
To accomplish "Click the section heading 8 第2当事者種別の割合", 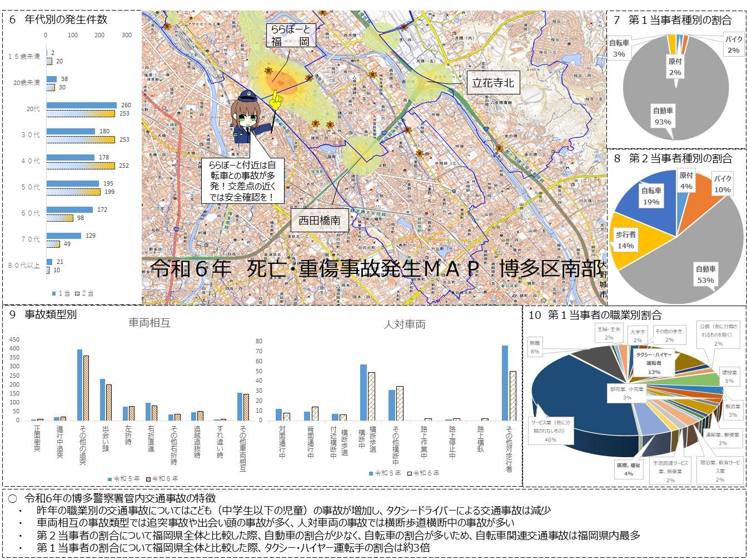I will point(673,158).
